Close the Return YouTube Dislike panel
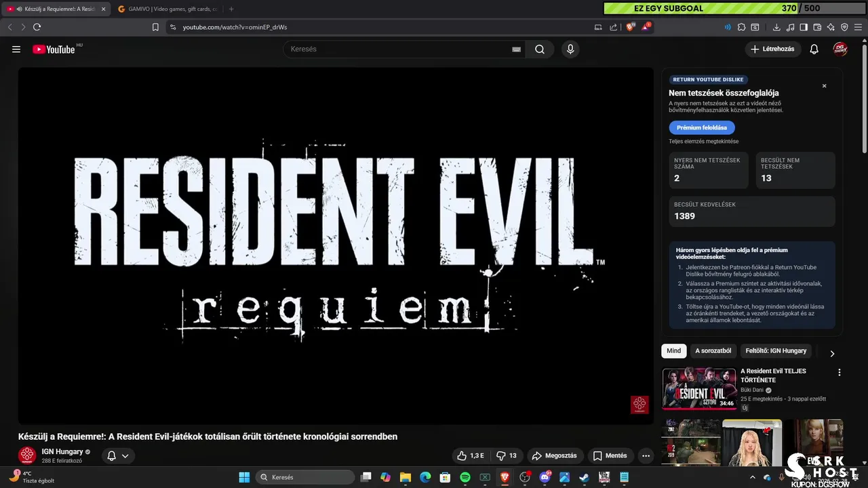 pos(825,86)
